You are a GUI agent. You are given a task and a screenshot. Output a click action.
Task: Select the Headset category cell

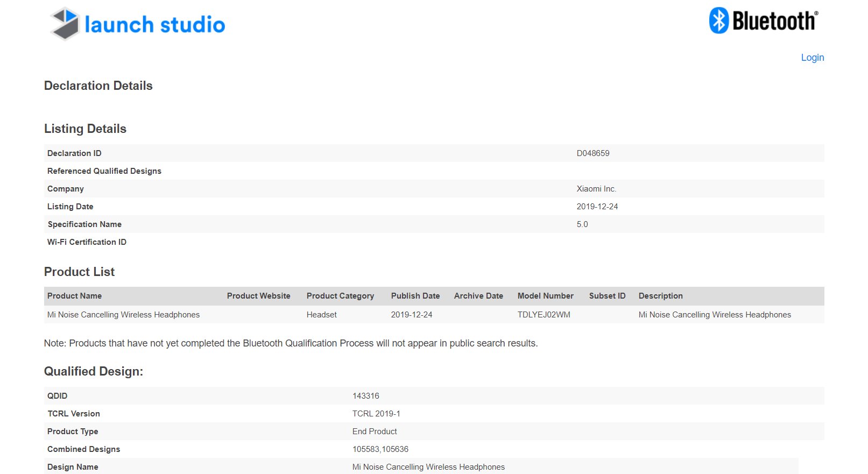[x=322, y=315]
